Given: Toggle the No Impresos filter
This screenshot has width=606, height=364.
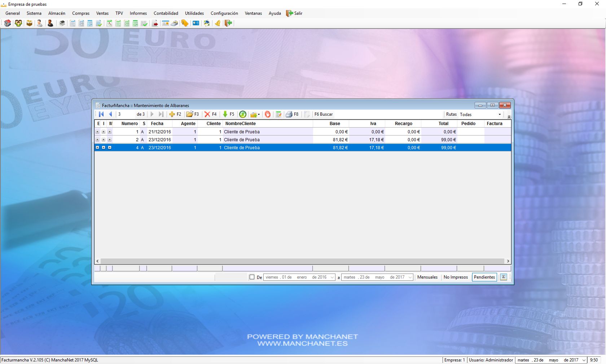Looking at the screenshot, I should coord(456,277).
